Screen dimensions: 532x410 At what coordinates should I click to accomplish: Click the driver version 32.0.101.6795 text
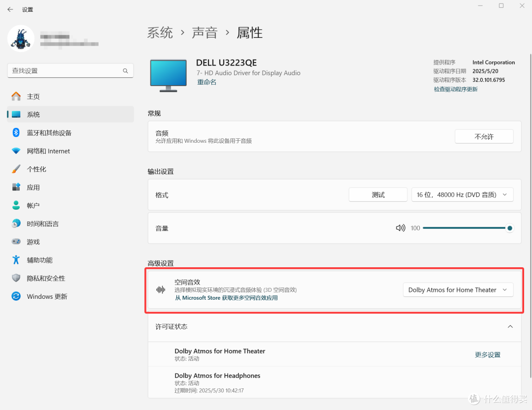[x=489, y=80]
